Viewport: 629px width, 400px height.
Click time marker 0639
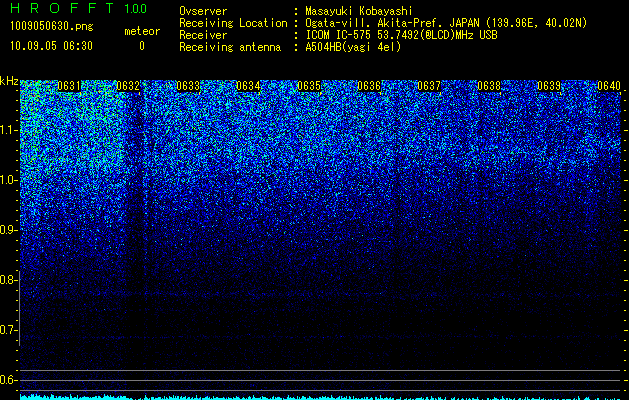(549, 86)
